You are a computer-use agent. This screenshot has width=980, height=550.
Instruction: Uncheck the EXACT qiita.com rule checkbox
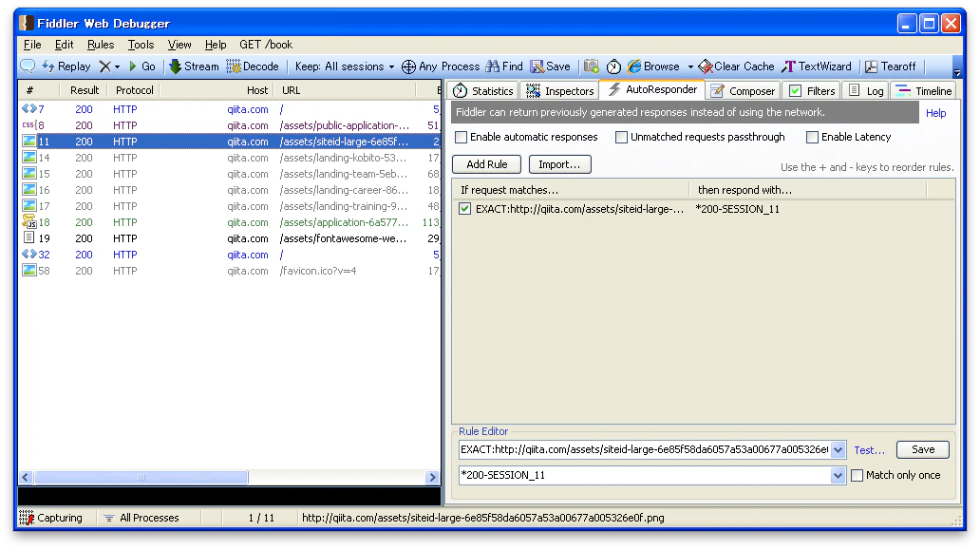(464, 209)
